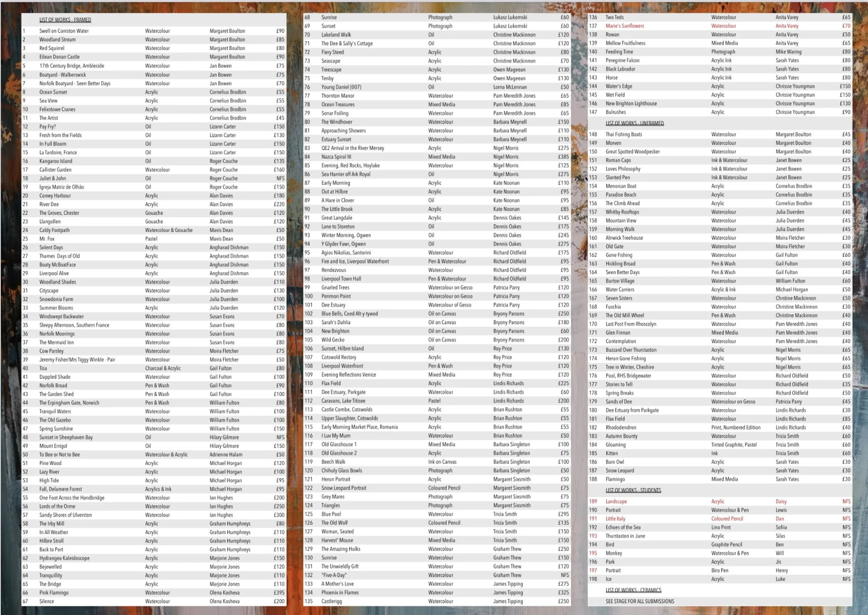Click the red 'Little Italy' student entry
Viewport: 868px width, 615px height.
pos(615,518)
